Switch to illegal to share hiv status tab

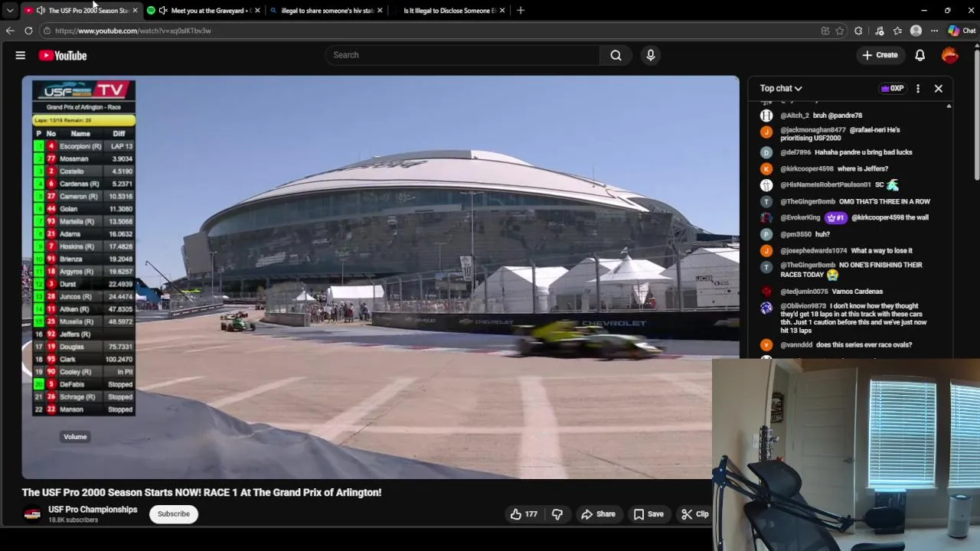pos(326,10)
